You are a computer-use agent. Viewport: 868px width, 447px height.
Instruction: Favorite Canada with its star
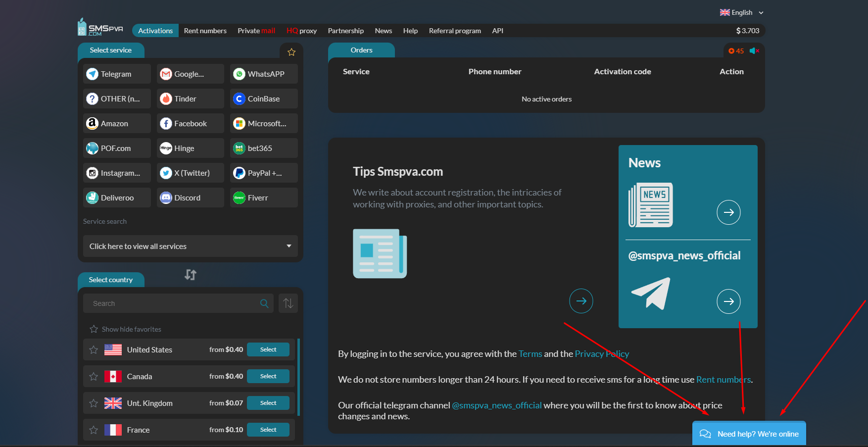(94, 376)
